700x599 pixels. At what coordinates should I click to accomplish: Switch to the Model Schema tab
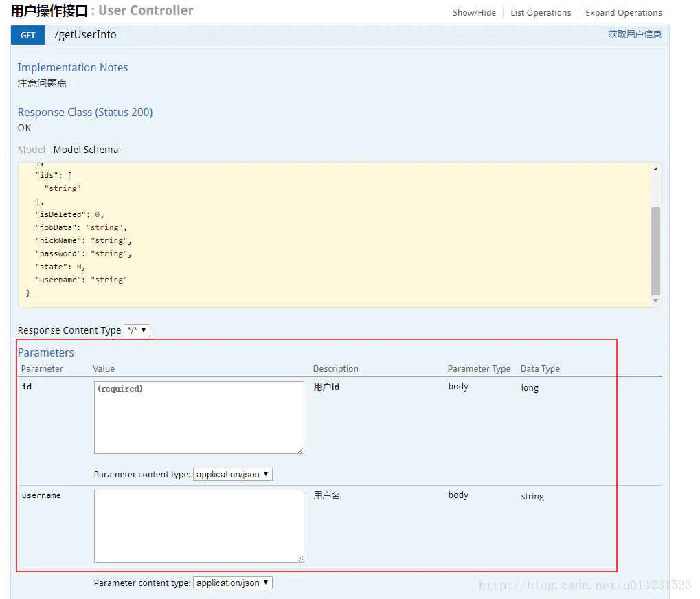(86, 150)
